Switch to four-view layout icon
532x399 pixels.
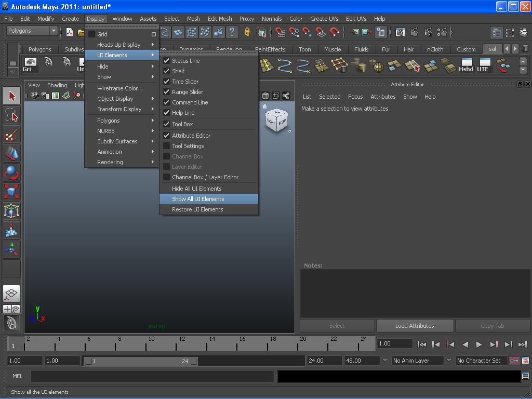pos(11,309)
